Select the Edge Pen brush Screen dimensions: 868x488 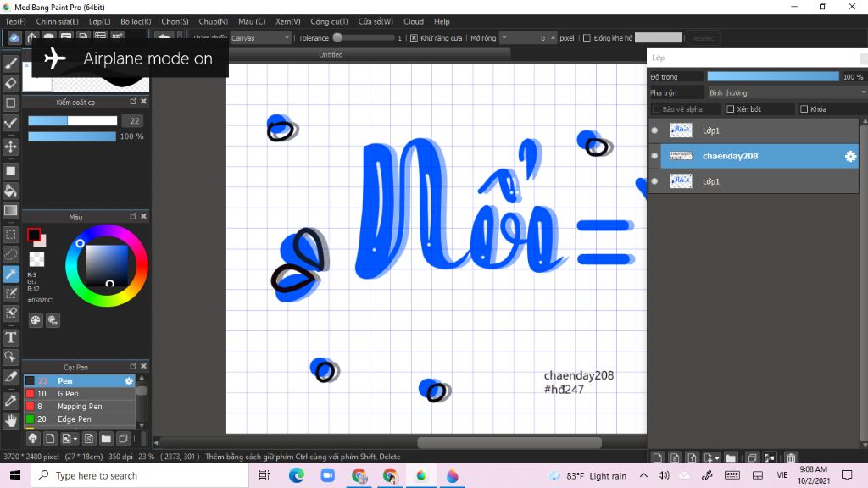point(80,419)
